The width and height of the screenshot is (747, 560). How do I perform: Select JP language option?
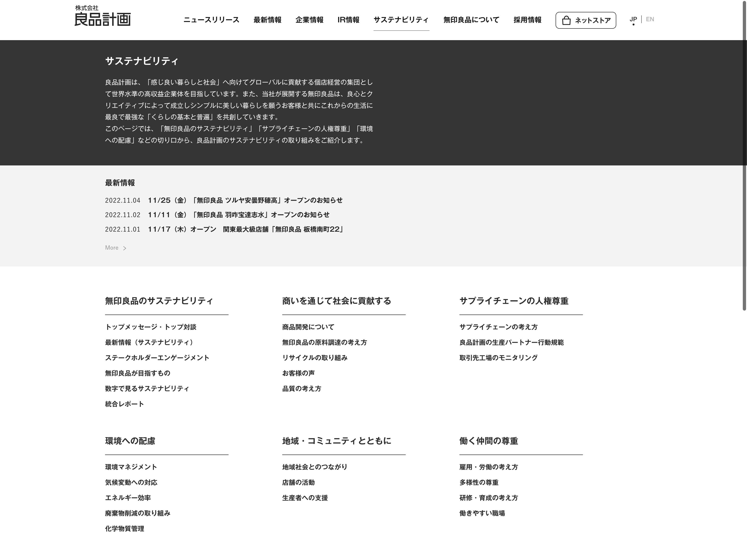pos(633,19)
